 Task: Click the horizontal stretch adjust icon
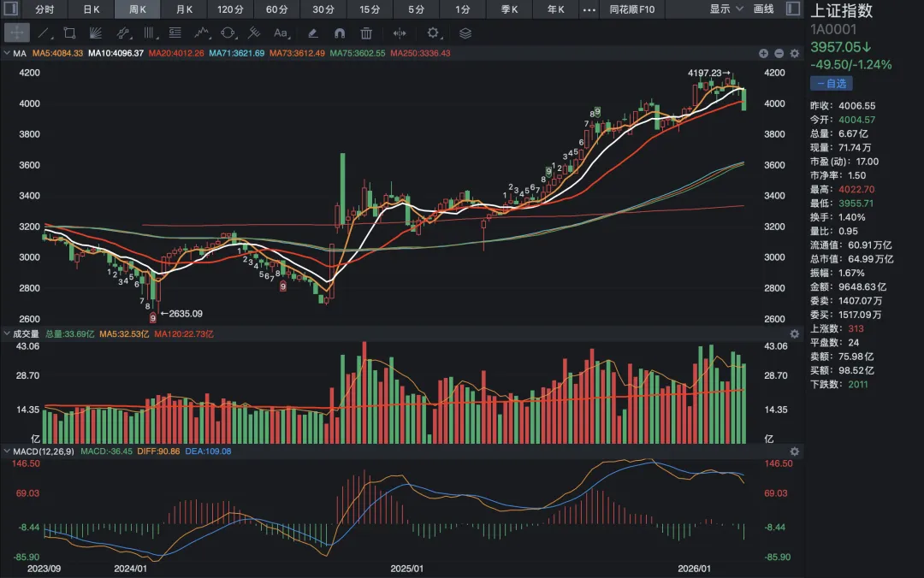click(x=400, y=33)
